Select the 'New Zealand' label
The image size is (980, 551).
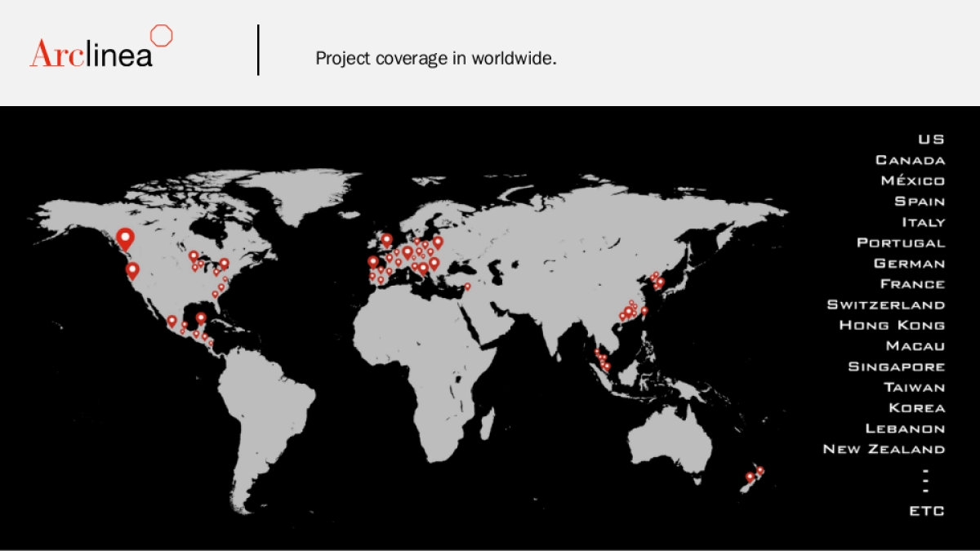(884, 449)
